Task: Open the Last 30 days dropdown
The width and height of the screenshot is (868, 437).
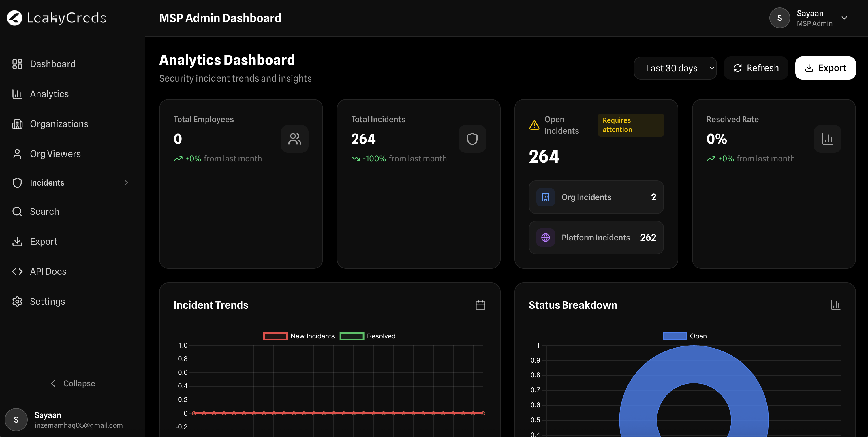Action: (x=675, y=68)
